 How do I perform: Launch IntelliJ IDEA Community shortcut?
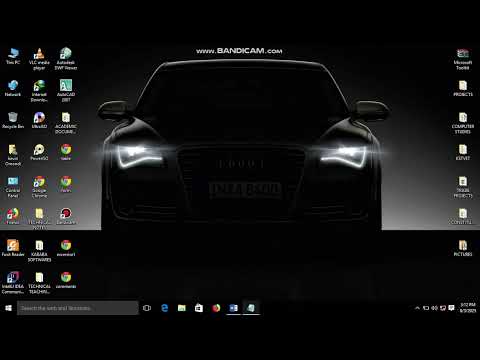[13, 283]
